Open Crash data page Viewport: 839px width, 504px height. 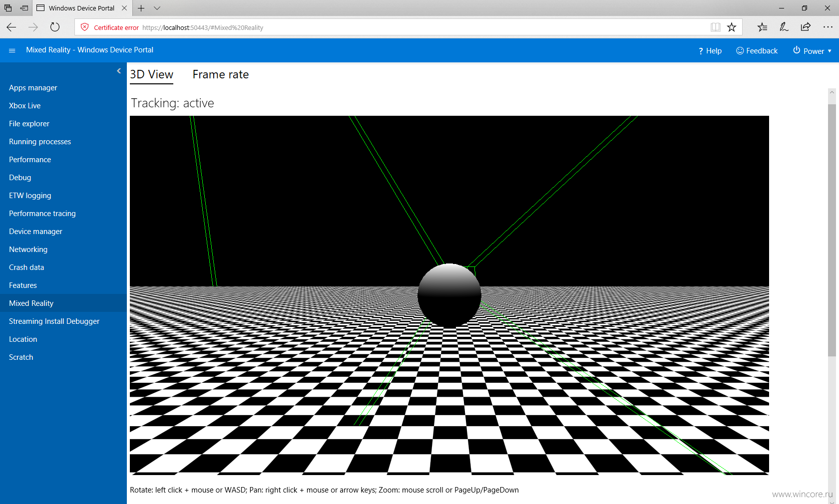point(26,267)
